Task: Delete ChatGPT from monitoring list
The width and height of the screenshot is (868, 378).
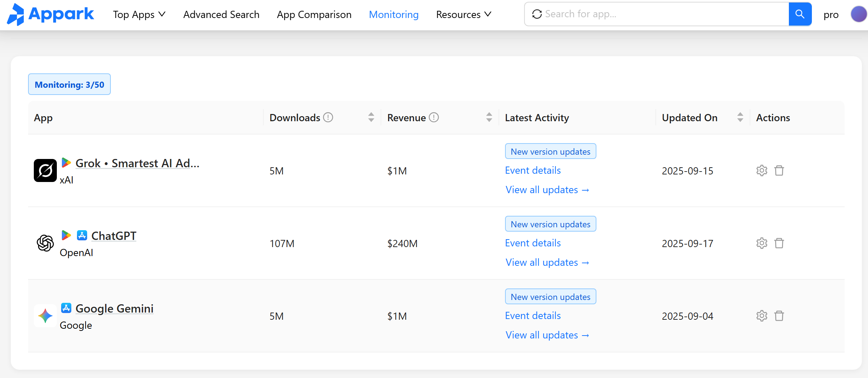Action: click(x=779, y=243)
